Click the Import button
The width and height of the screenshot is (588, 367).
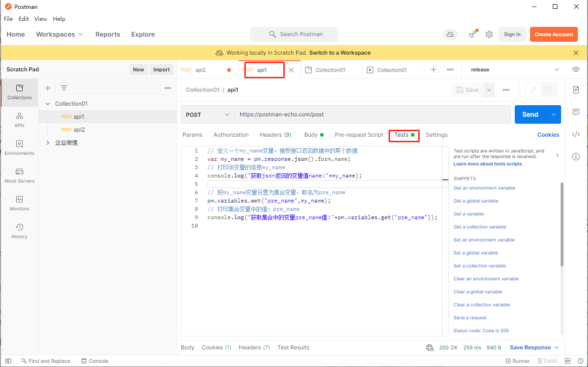tap(161, 70)
